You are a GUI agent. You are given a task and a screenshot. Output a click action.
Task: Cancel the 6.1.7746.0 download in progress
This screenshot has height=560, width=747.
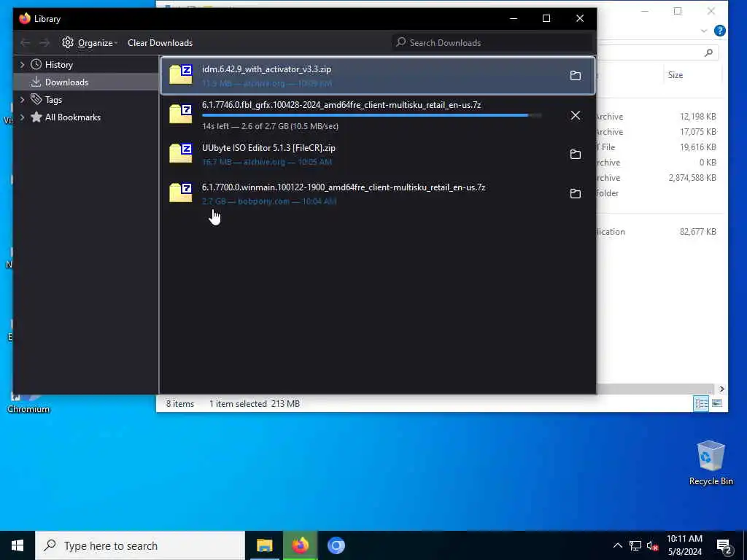[576, 115]
